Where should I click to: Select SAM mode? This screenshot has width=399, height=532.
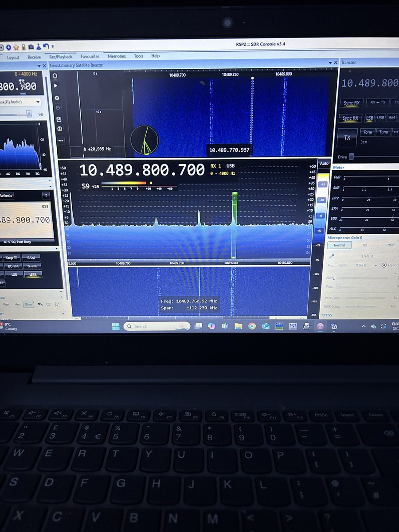tap(31, 258)
